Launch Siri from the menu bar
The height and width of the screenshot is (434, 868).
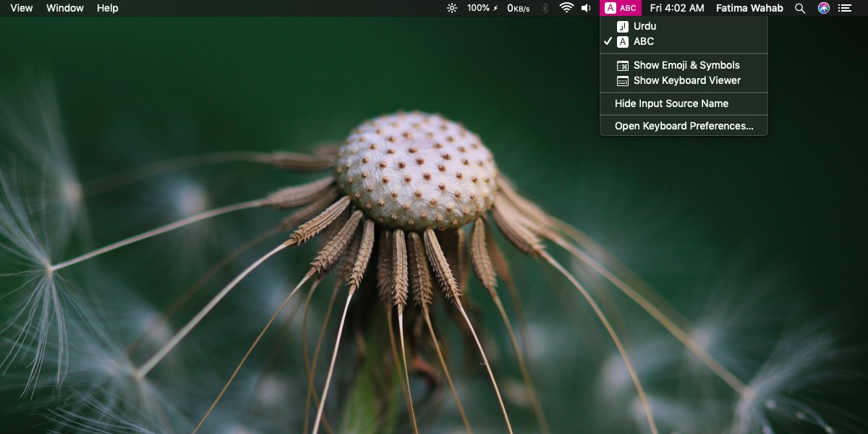(823, 8)
